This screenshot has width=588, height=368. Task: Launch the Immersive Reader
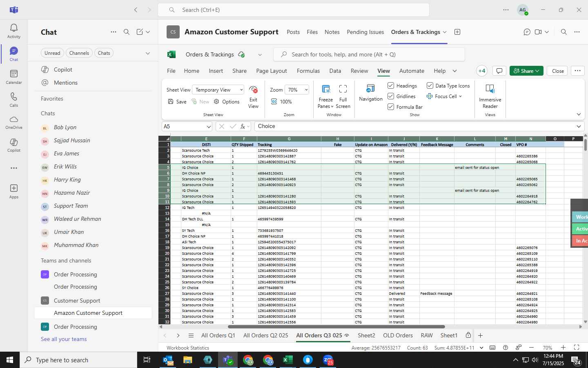(x=490, y=97)
